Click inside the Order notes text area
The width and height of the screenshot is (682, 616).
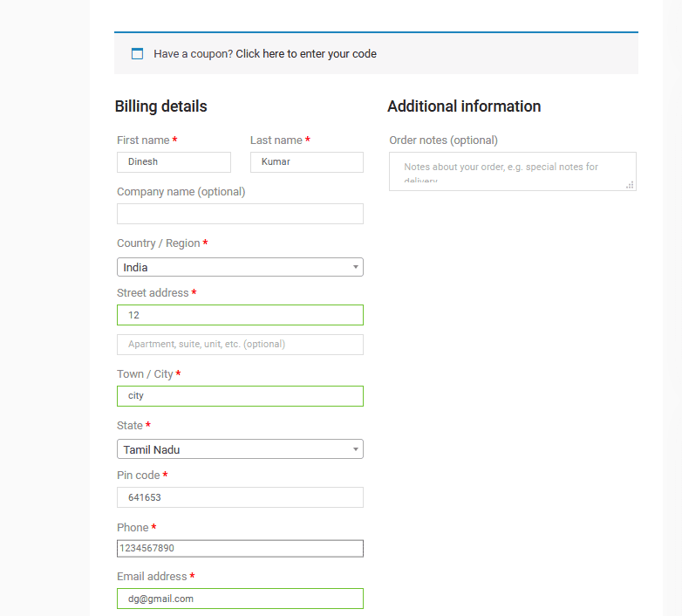click(x=512, y=171)
